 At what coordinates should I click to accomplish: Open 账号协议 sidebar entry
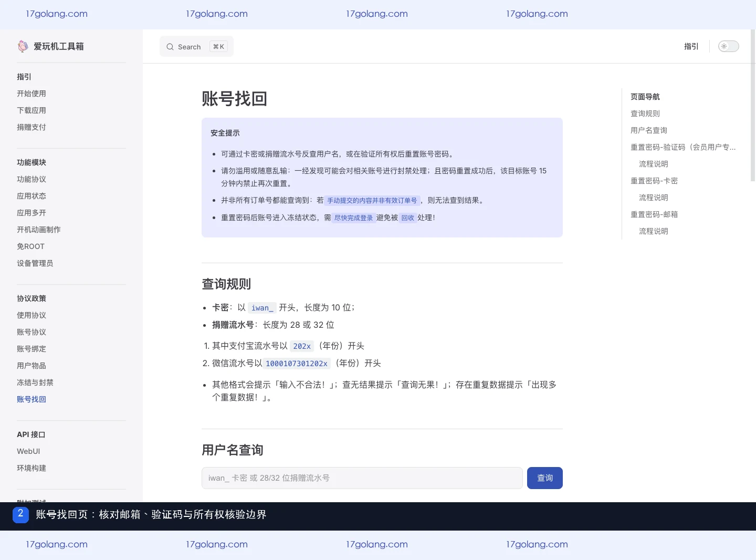click(x=31, y=332)
